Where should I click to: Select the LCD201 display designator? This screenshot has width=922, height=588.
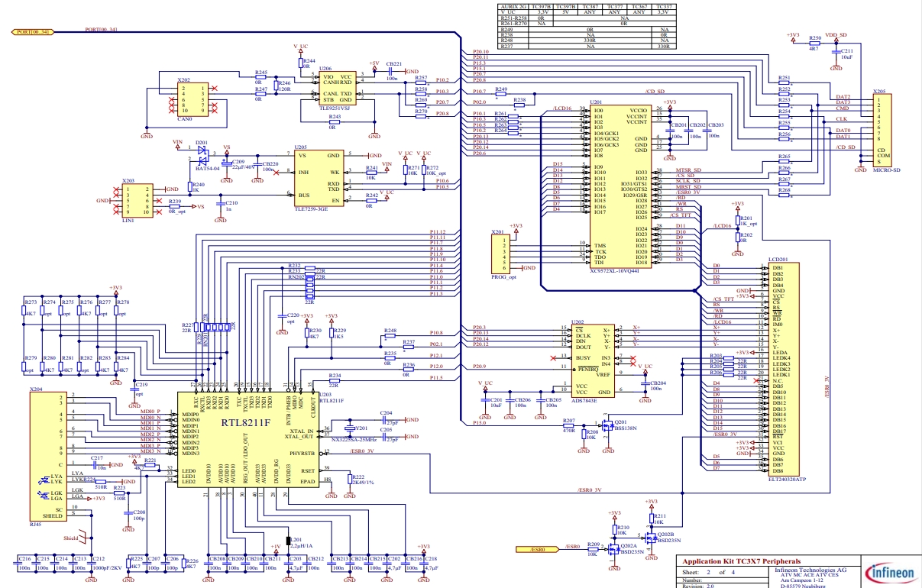(x=778, y=260)
